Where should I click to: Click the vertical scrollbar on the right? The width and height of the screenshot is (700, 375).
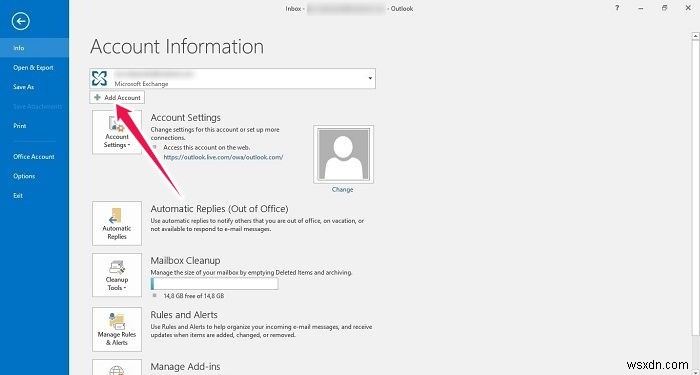tap(695, 188)
